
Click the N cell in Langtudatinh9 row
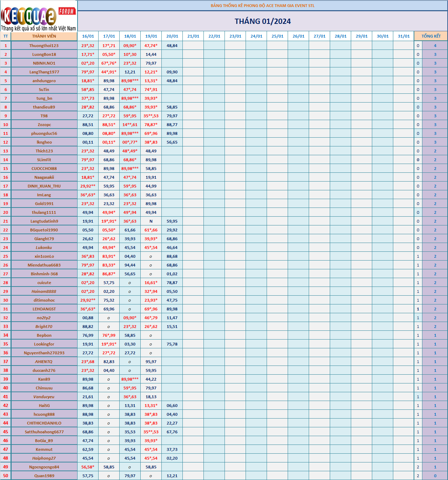[x=151, y=221]
